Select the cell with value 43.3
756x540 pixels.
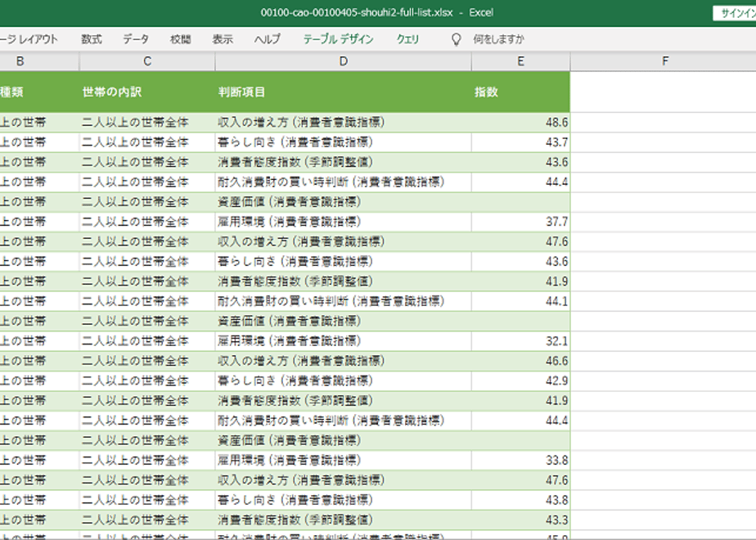click(520, 520)
